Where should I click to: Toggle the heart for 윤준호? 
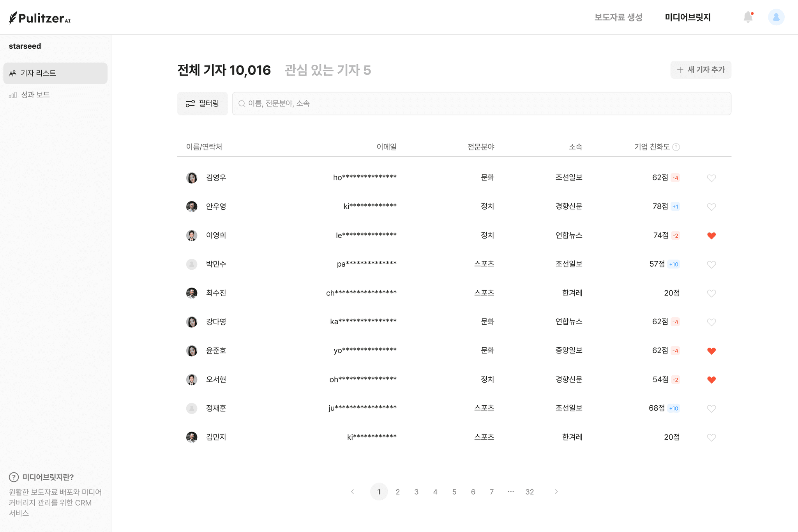point(711,350)
